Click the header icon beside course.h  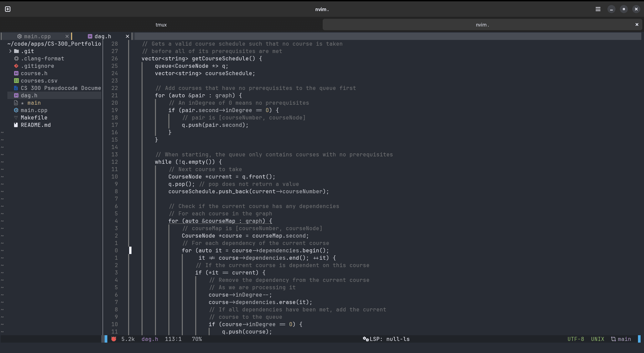point(16,73)
